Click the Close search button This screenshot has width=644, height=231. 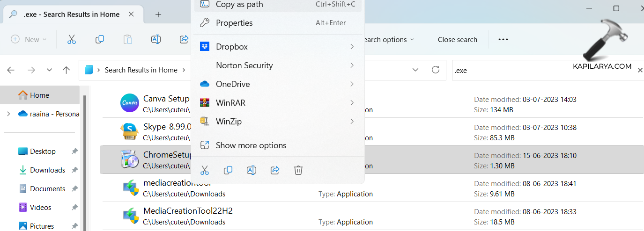pyautogui.click(x=457, y=40)
